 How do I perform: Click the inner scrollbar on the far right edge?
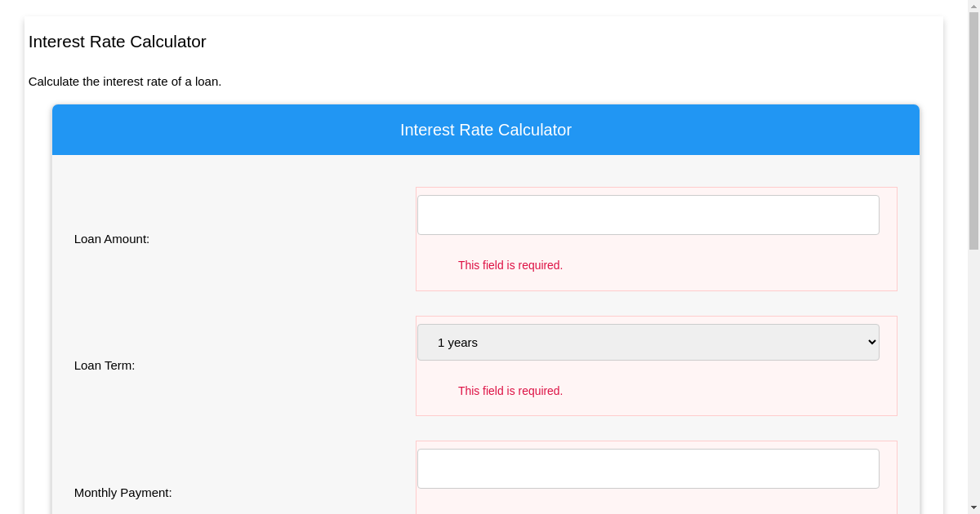974,245
